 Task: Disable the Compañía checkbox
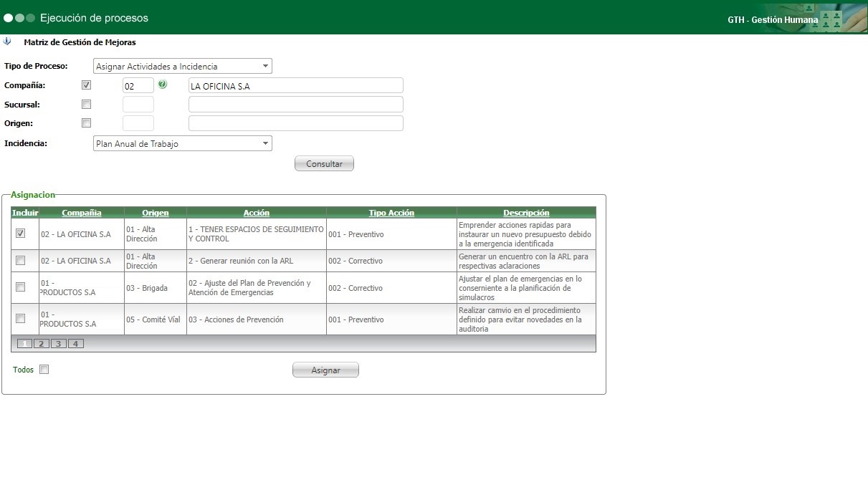tap(86, 84)
